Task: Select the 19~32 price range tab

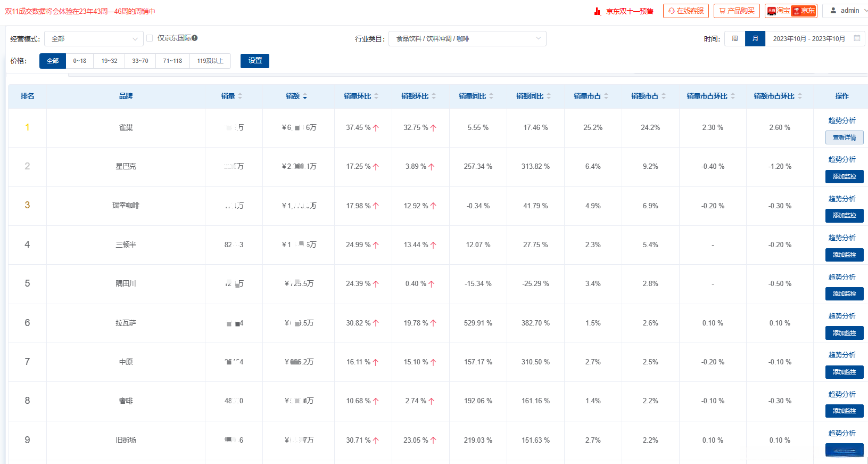Action: tap(109, 61)
